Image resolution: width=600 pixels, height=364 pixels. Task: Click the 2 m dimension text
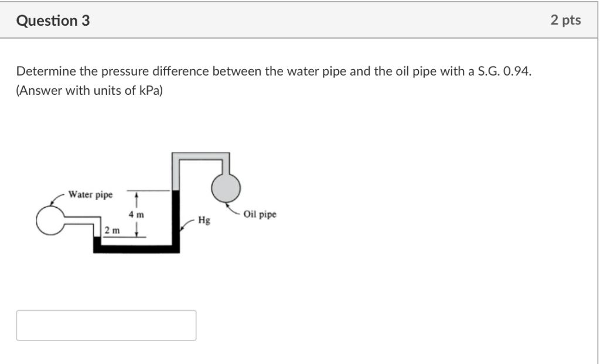[112, 231]
